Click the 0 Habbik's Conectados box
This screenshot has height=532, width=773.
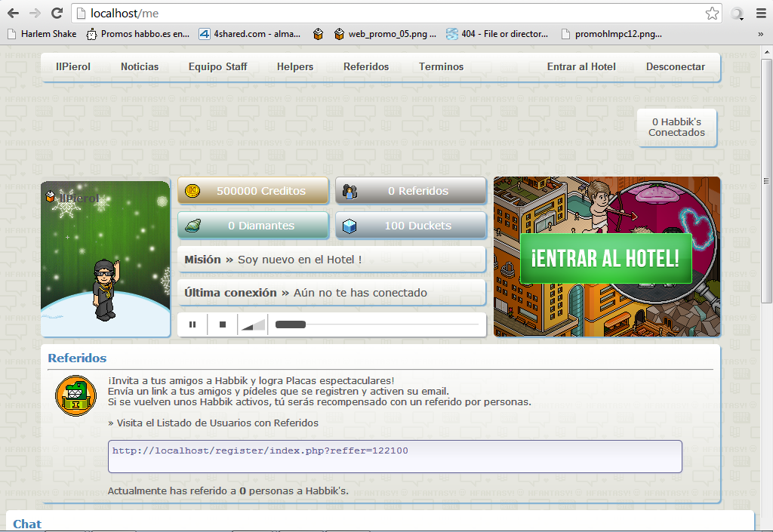point(676,127)
